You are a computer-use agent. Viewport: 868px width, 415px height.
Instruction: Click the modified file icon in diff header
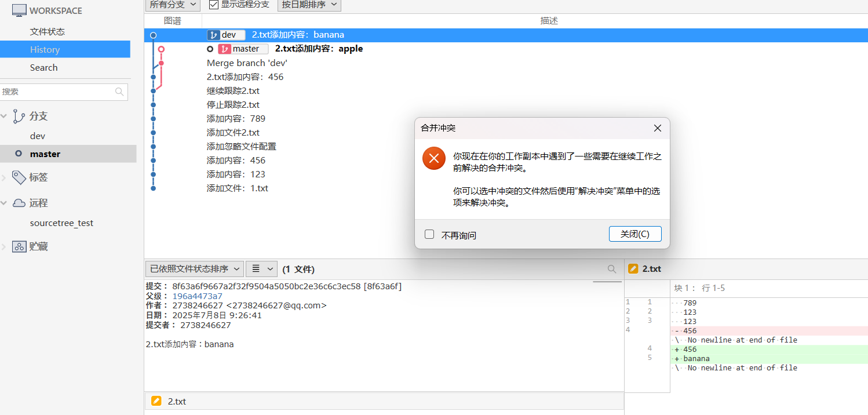pos(633,268)
